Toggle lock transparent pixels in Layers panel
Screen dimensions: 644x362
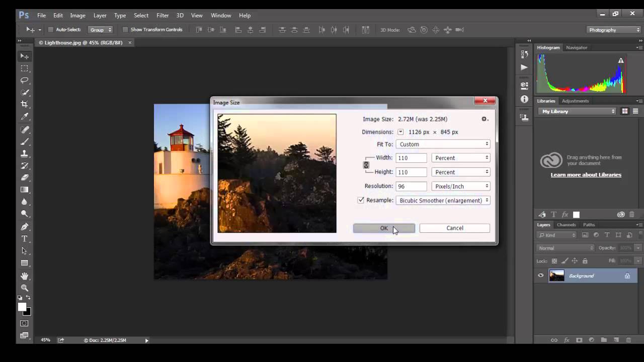coord(554,261)
